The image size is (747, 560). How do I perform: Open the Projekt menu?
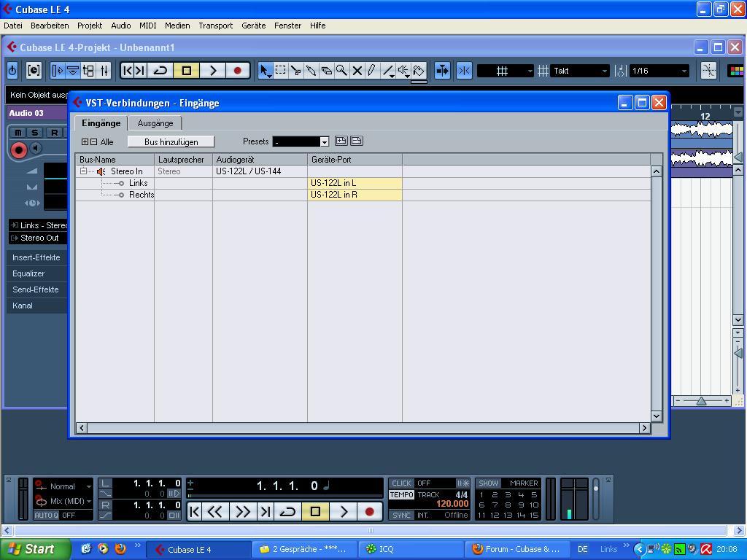90,26
